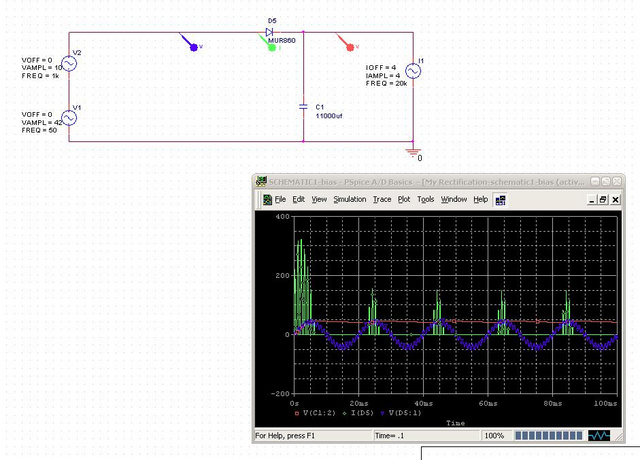This screenshot has height=460, width=640.
Task: Select the C1 capacitor symbol
Action: pyautogui.click(x=303, y=107)
